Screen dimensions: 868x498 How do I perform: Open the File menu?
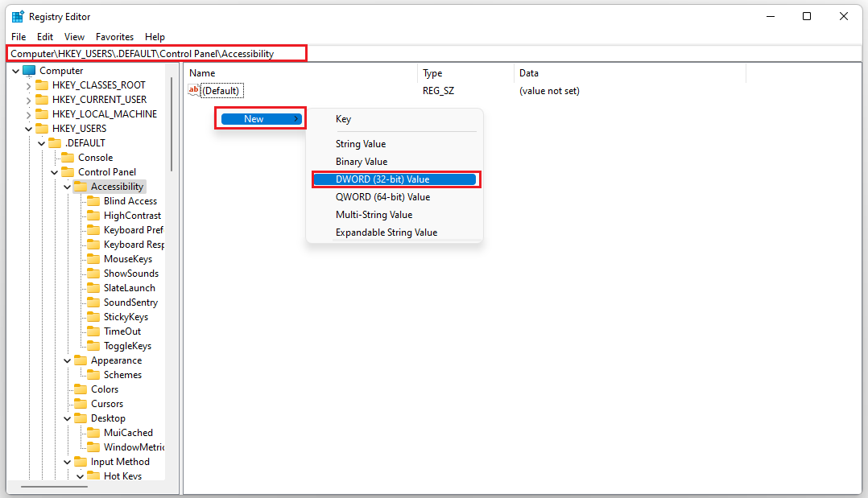pos(19,37)
